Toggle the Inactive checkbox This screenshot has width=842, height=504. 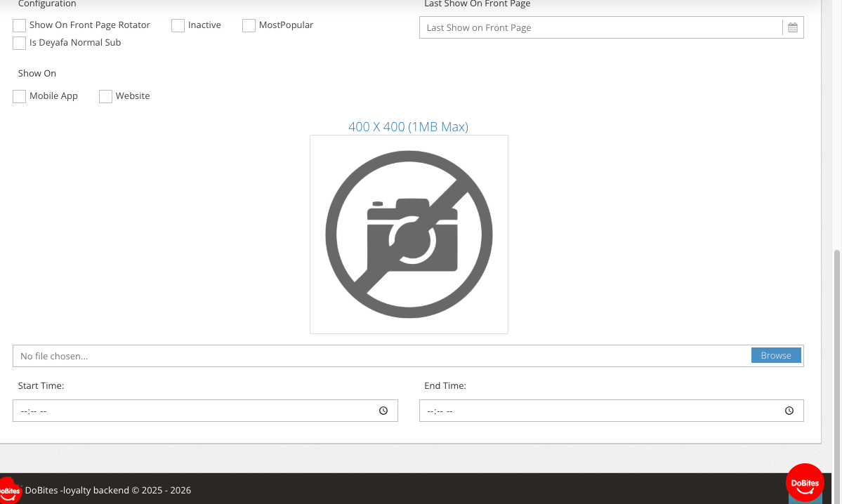178,26
